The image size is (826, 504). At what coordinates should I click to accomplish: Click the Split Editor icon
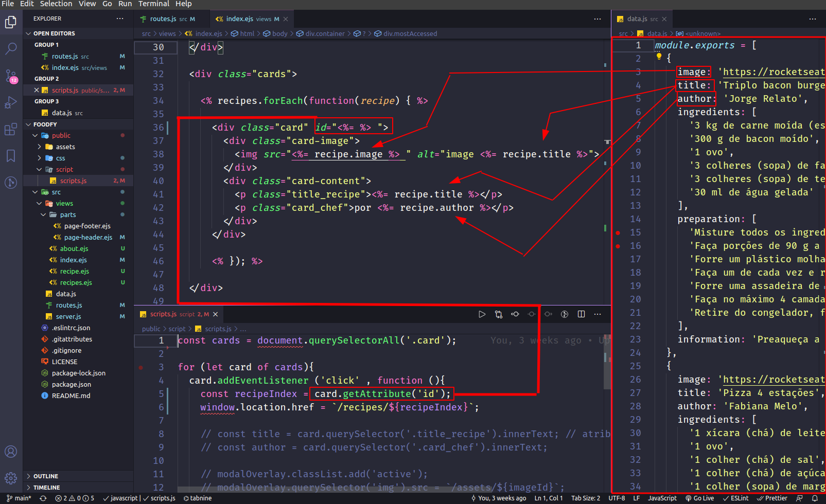[x=581, y=314]
